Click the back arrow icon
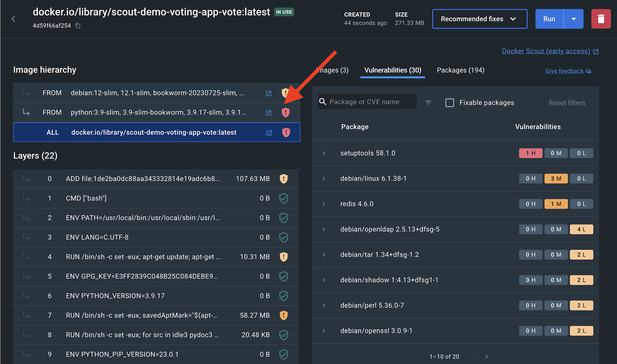This screenshot has height=364, width=617. (13, 19)
